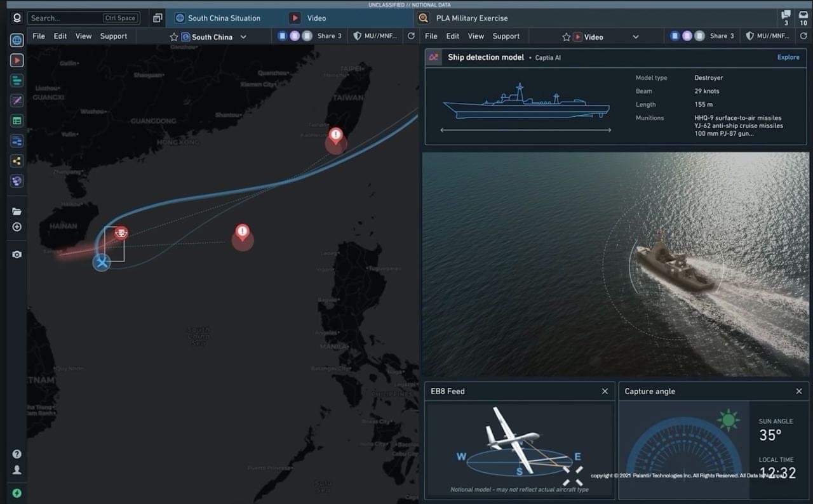813x504 pixels.
Task: Click the camera screenshot icon in sidebar
Action: pos(17,255)
